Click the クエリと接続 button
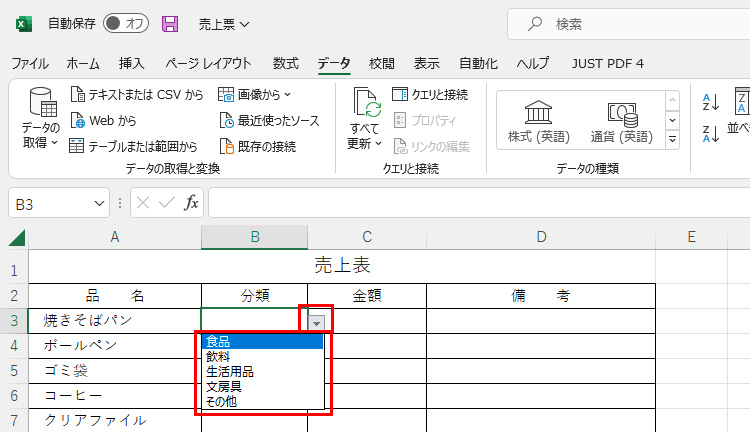Image resolution: width=750 pixels, height=432 pixels. coord(431,95)
